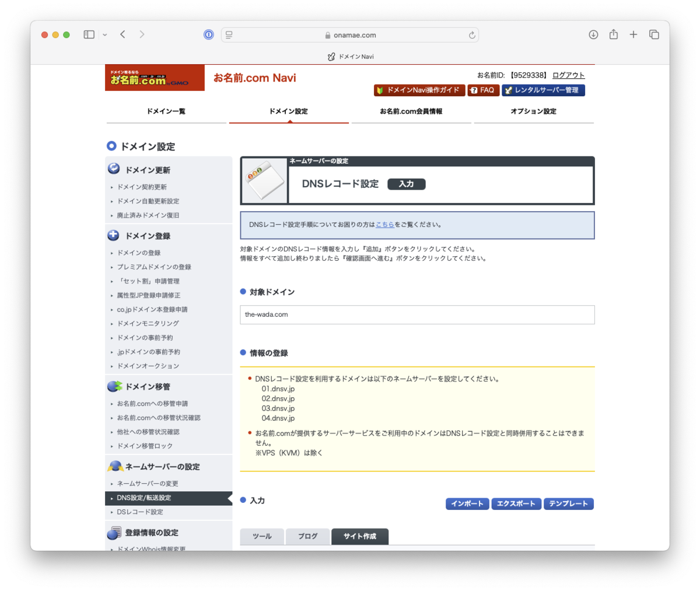
Task: Open the Share icon in Safari
Action: [x=614, y=34]
